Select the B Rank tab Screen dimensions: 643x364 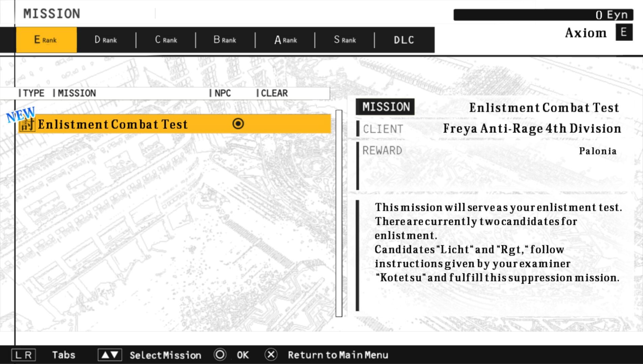coord(225,40)
